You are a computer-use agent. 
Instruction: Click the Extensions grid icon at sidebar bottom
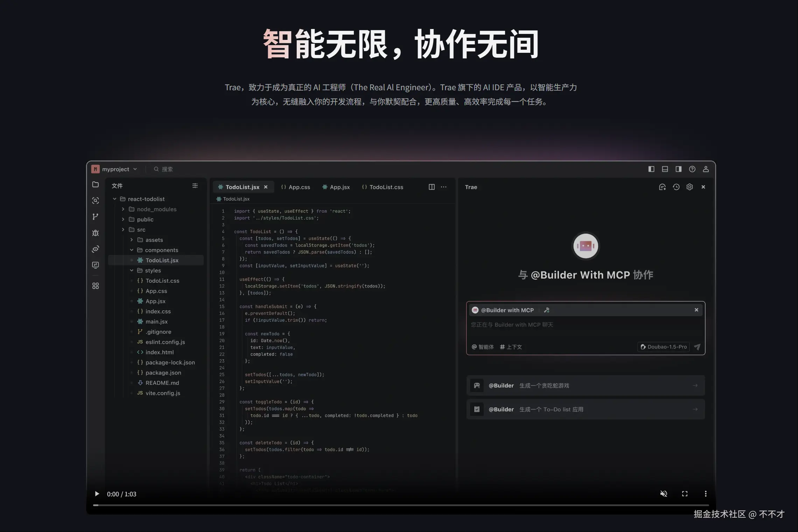[95, 286]
